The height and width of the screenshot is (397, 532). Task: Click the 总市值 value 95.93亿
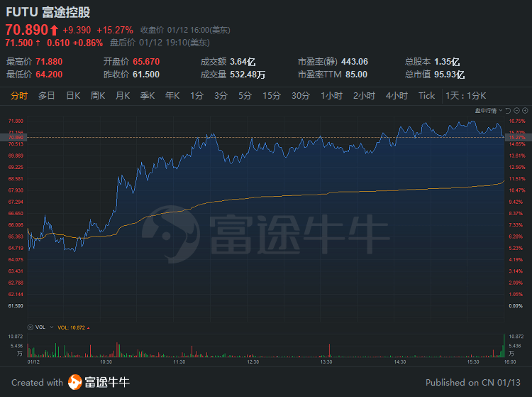449,75
